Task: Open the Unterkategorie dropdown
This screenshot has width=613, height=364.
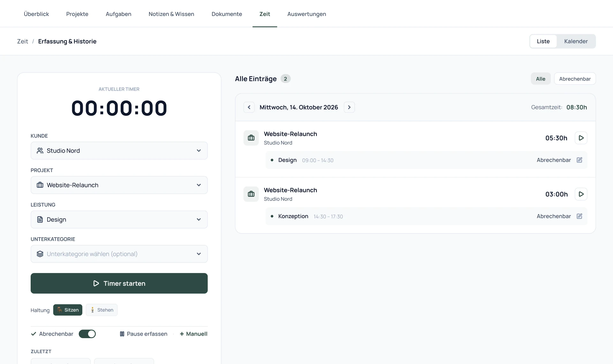Action: [119, 254]
